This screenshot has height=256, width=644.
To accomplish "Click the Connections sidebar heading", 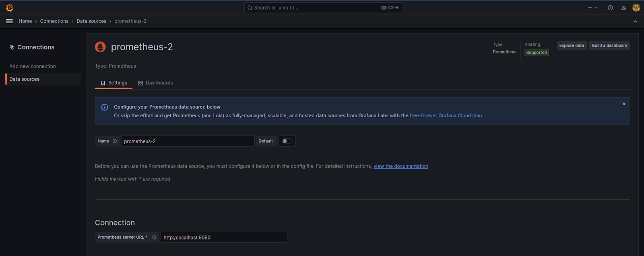I will tap(36, 47).
